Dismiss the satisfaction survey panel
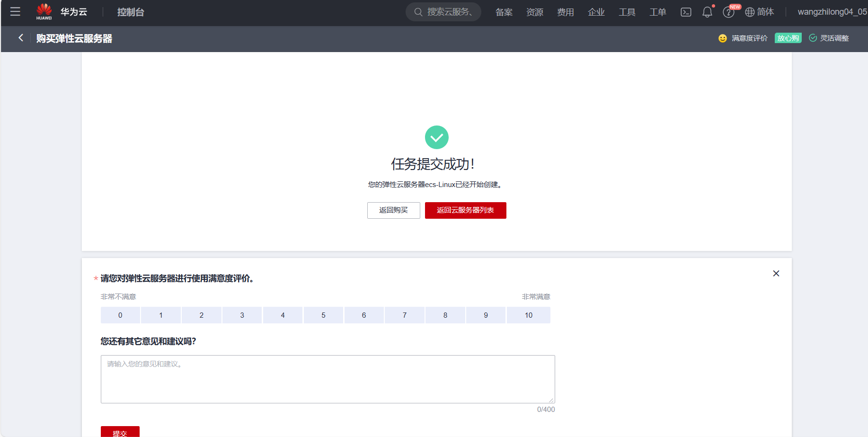This screenshot has height=437, width=868. click(776, 273)
